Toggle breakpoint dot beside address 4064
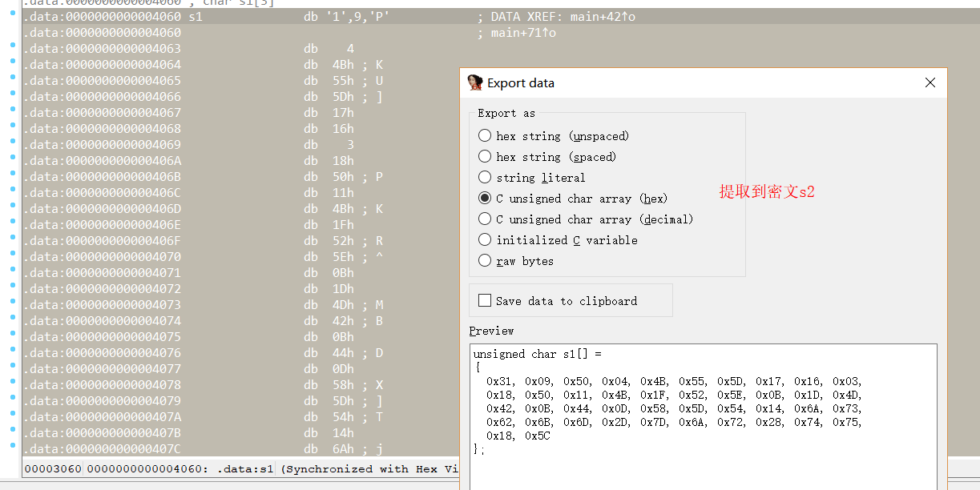Image resolution: width=980 pixels, height=490 pixels. pyautogui.click(x=13, y=65)
